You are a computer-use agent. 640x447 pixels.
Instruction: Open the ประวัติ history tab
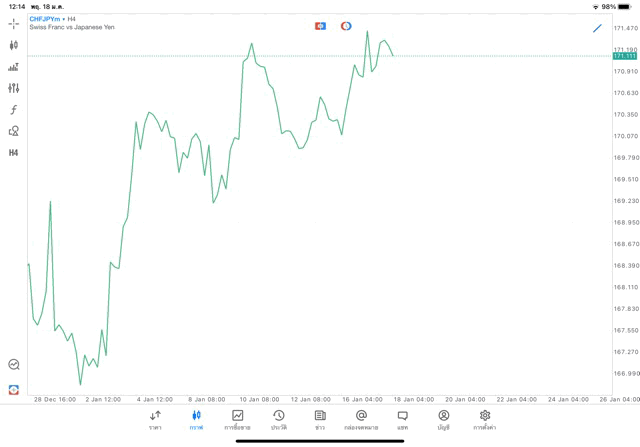pyautogui.click(x=279, y=420)
